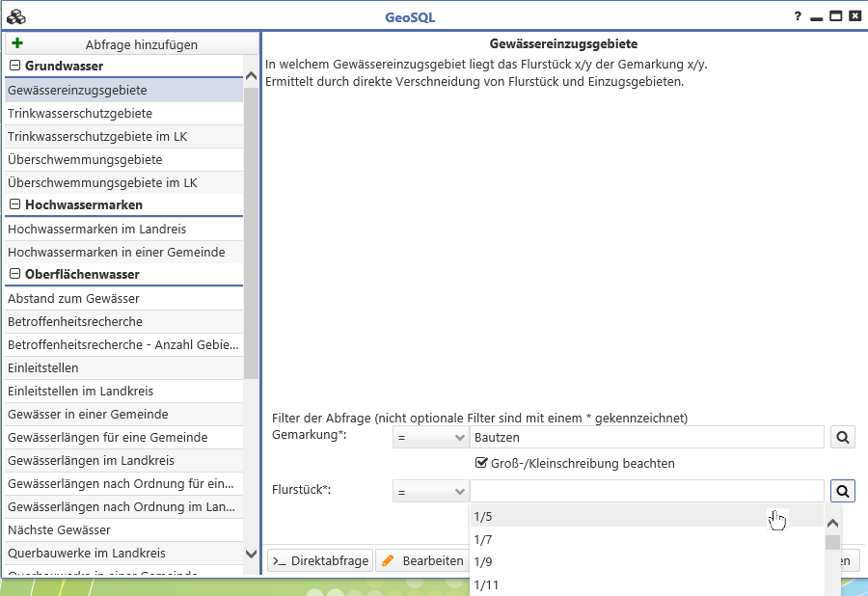Select Einleitstellen query
Viewport: 868px width, 596px height.
(124, 368)
